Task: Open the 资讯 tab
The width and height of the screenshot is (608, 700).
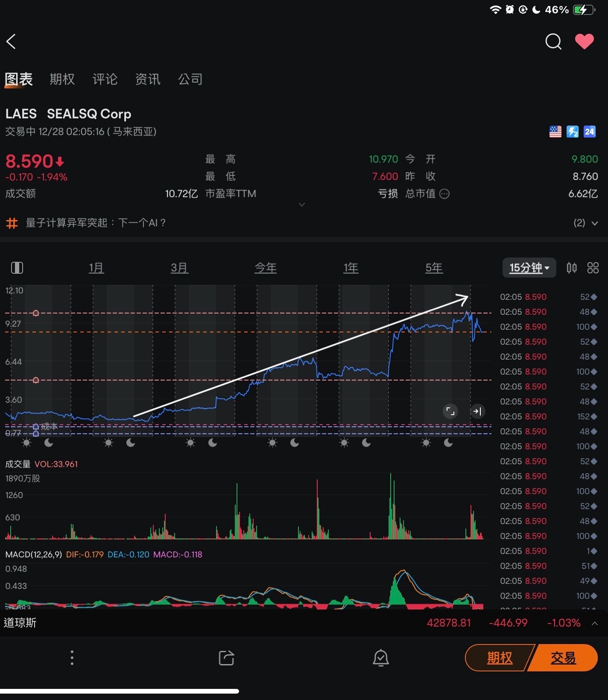Action: (148, 79)
